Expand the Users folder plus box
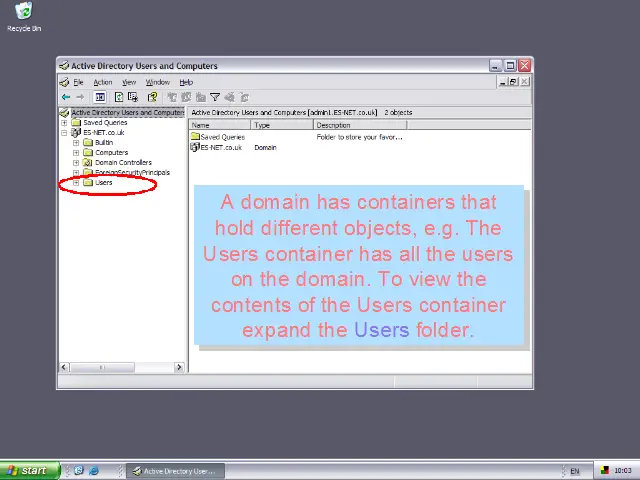 point(76,182)
